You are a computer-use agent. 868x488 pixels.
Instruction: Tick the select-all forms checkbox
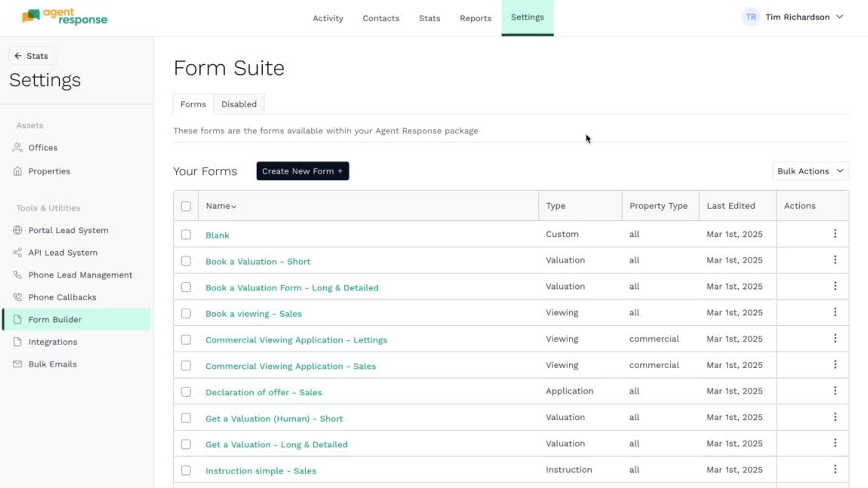point(186,206)
